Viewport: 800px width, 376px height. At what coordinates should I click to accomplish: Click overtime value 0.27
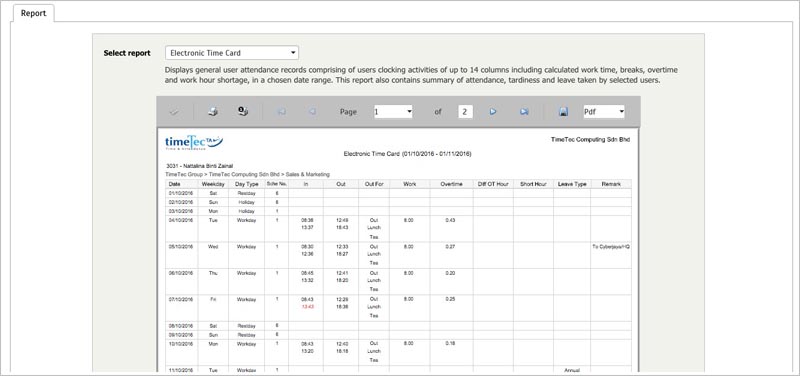pos(450,246)
